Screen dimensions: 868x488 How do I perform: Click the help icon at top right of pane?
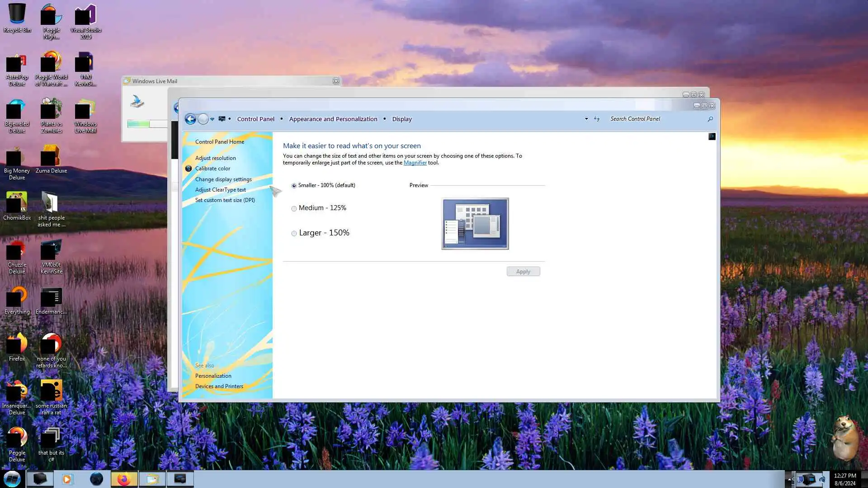coord(712,136)
